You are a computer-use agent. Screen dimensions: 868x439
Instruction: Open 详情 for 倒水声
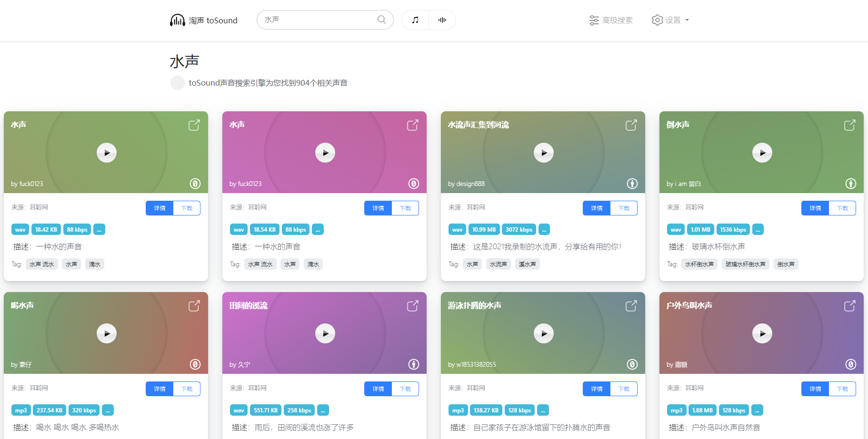pos(815,208)
